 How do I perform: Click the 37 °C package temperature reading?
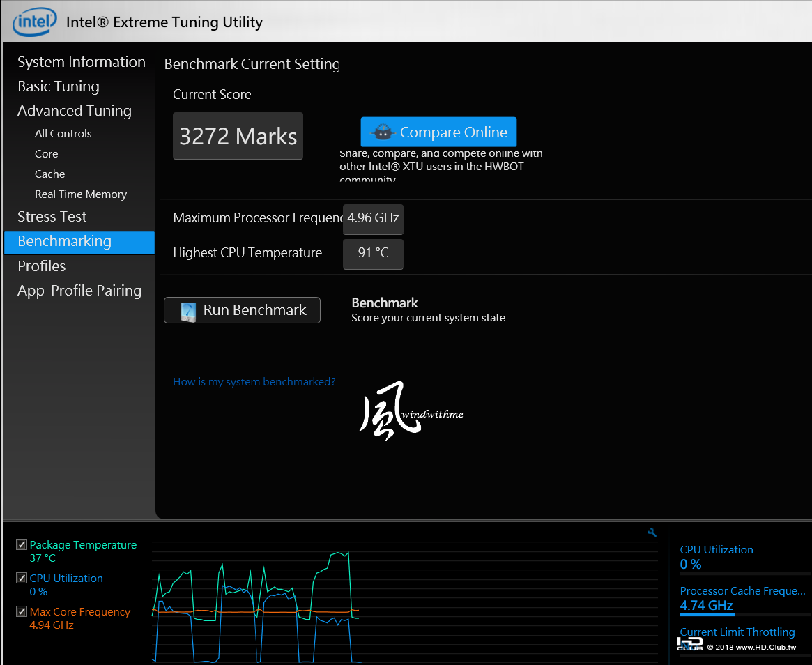[x=43, y=558]
